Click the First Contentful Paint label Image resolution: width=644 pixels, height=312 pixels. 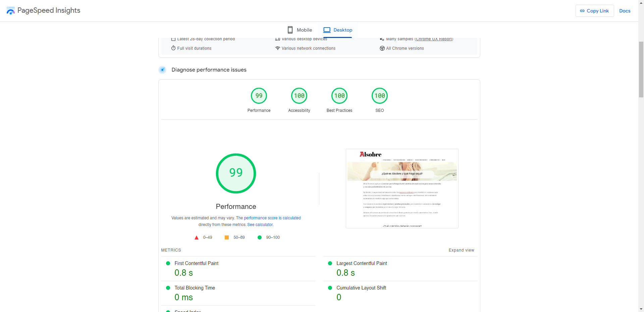click(197, 263)
